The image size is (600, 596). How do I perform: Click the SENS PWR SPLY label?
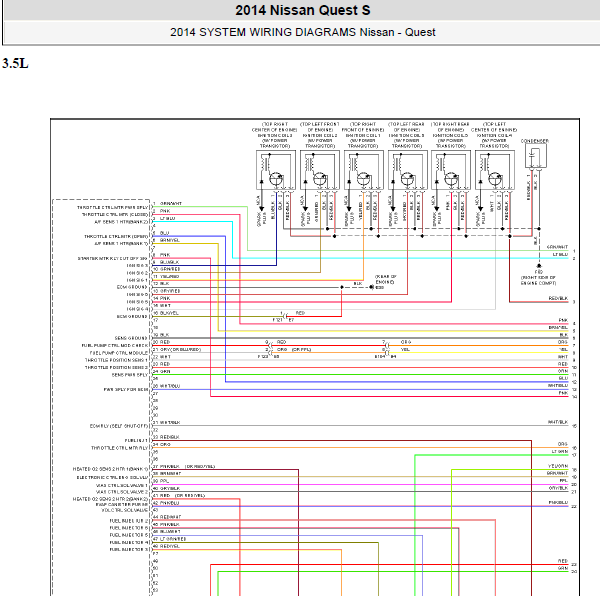point(130,375)
